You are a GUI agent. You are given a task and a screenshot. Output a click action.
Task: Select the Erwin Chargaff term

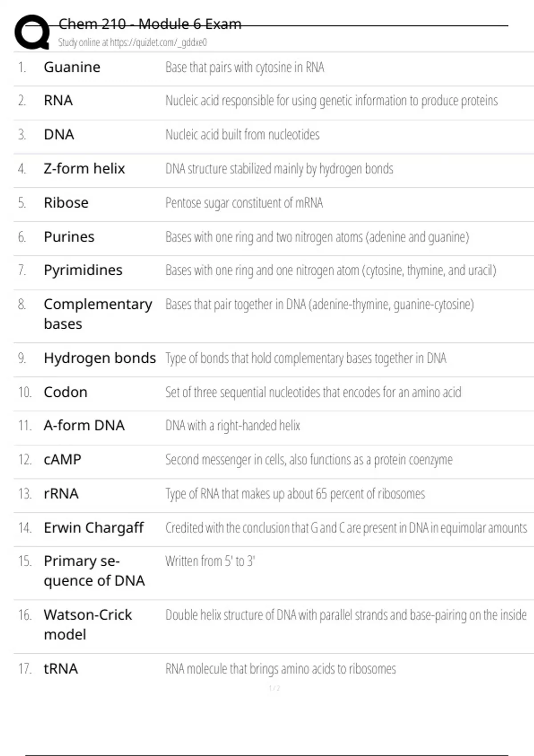click(x=93, y=527)
